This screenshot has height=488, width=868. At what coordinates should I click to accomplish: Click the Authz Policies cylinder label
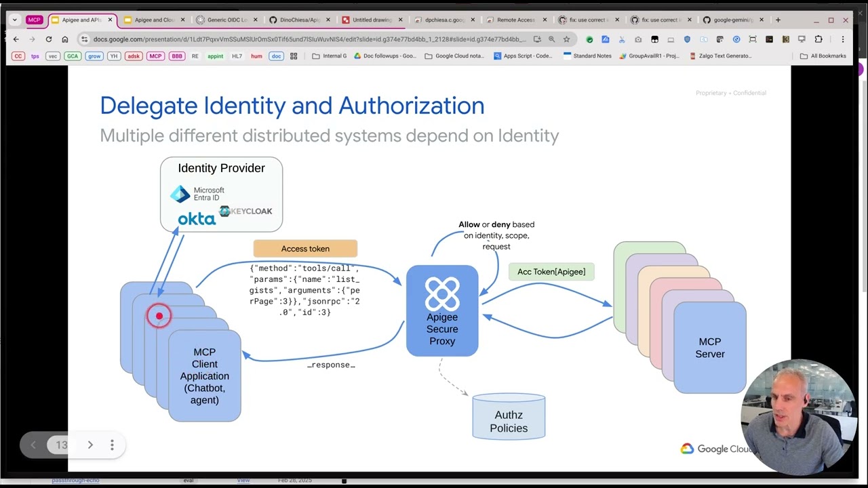point(509,421)
